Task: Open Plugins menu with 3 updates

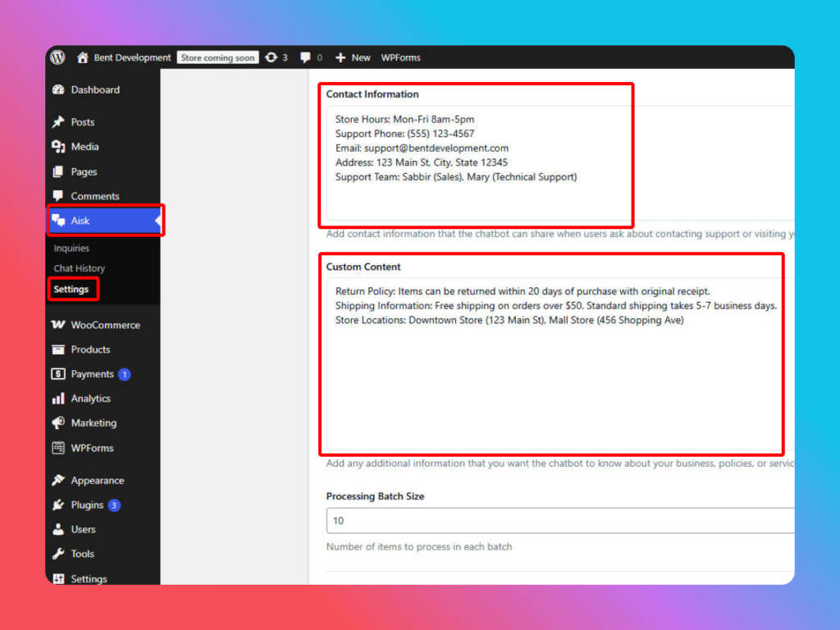Action: [87, 505]
